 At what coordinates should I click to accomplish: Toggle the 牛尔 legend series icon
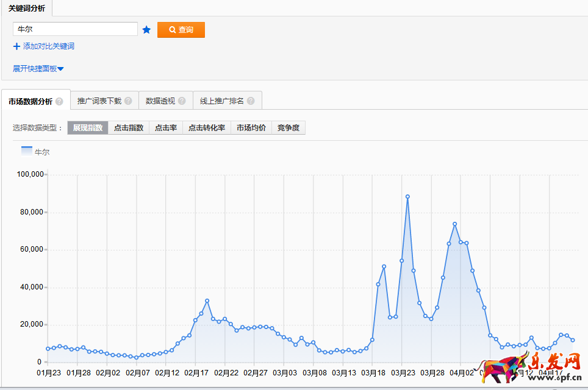[x=27, y=151]
